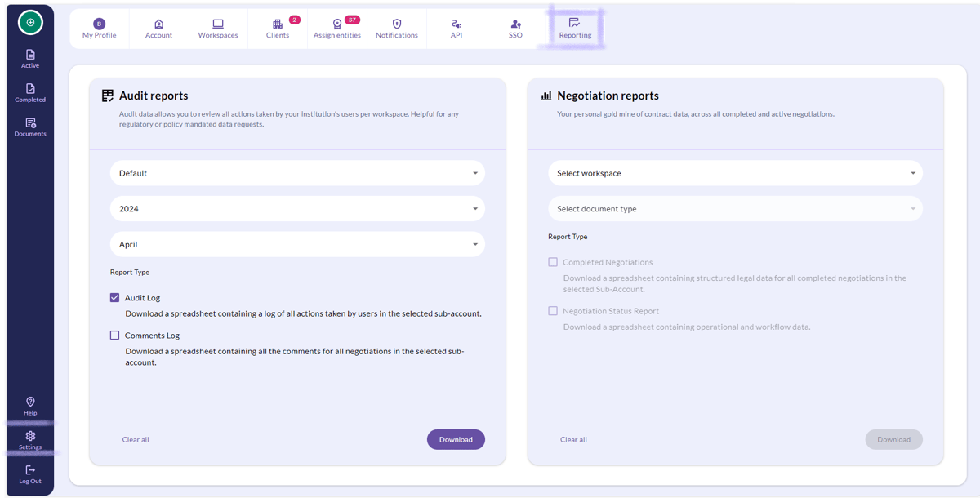The height and width of the screenshot is (498, 980).
Task: Switch to the Account tab label
Action: [x=158, y=35]
